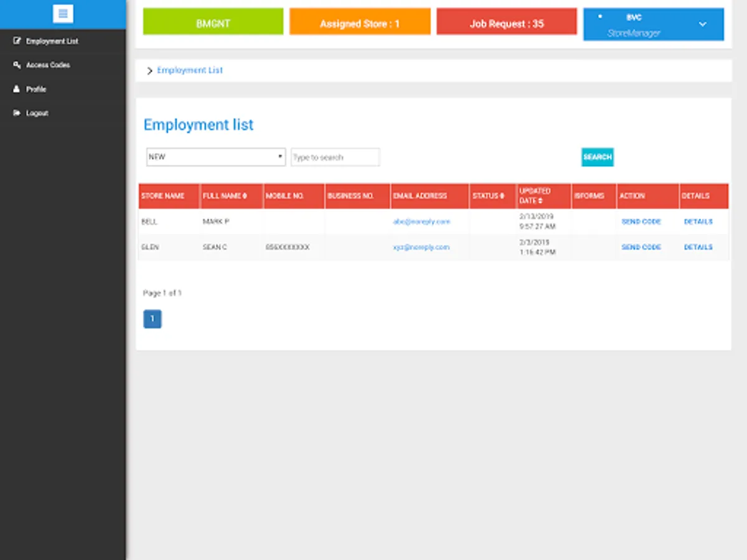Click pagination page 1 button
Image resolution: width=747 pixels, height=560 pixels.
pos(153,319)
